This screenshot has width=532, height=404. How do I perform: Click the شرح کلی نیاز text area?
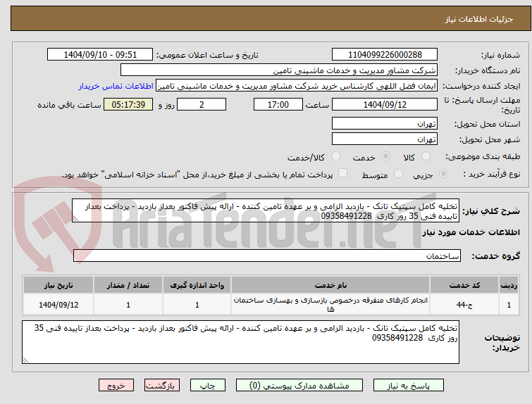click(266, 211)
